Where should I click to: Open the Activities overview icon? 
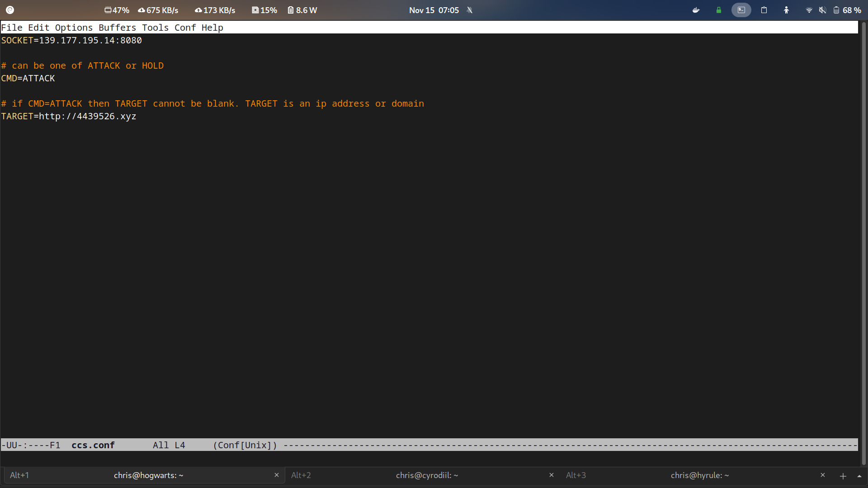coord(10,10)
